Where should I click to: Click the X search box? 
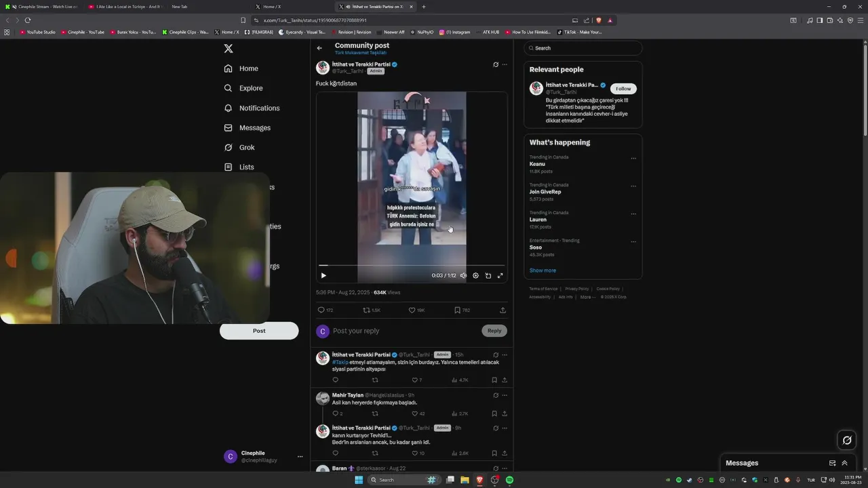[583, 48]
